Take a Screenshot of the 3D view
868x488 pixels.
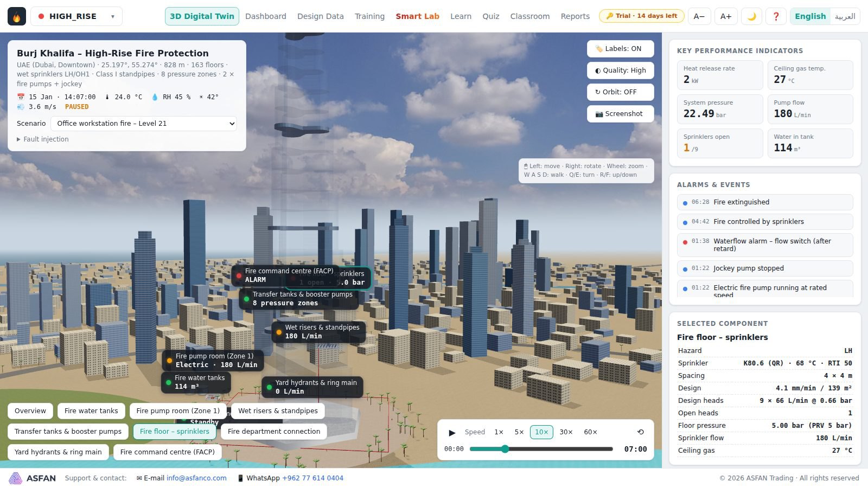[x=620, y=114]
